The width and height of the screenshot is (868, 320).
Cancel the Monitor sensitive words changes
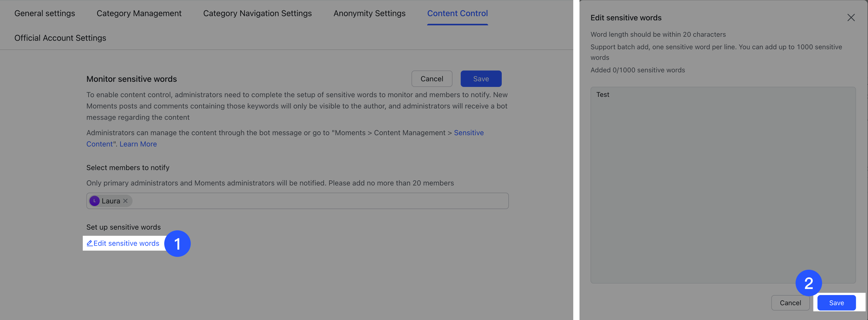[432, 78]
